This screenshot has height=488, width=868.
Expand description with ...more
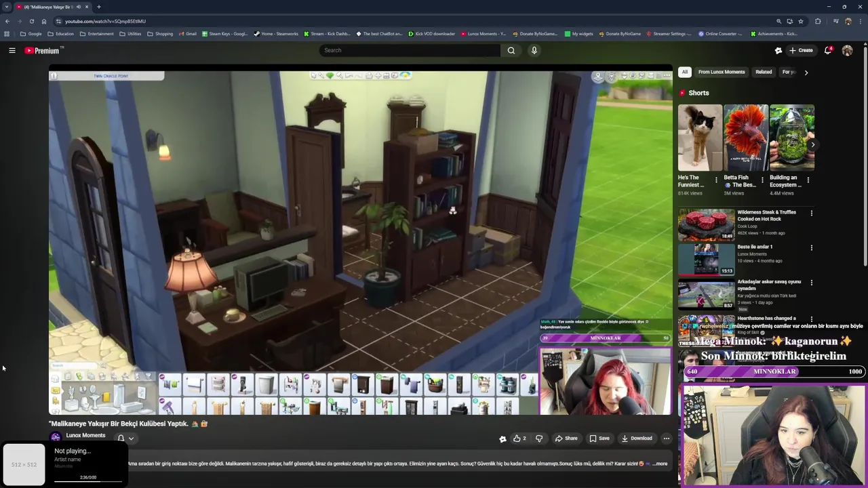click(659, 464)
